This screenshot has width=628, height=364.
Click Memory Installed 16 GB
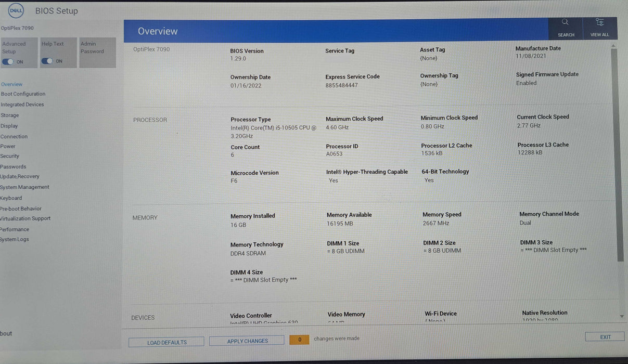(x=238, y=225)
